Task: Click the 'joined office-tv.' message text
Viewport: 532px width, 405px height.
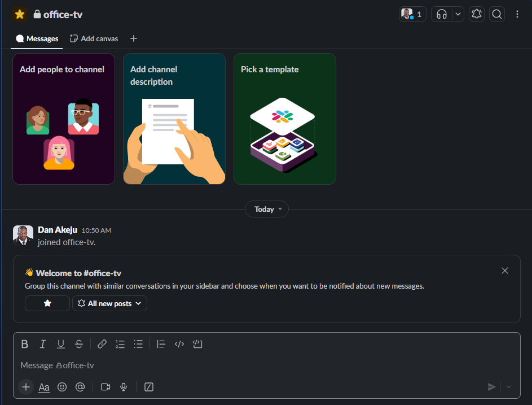Action: (x=67, y=242)
